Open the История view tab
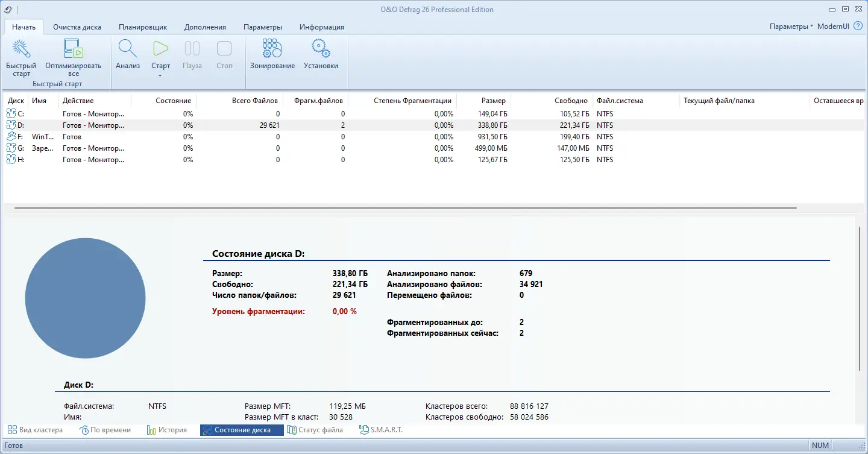Screen dimensions: 868x454 point(167,430)
